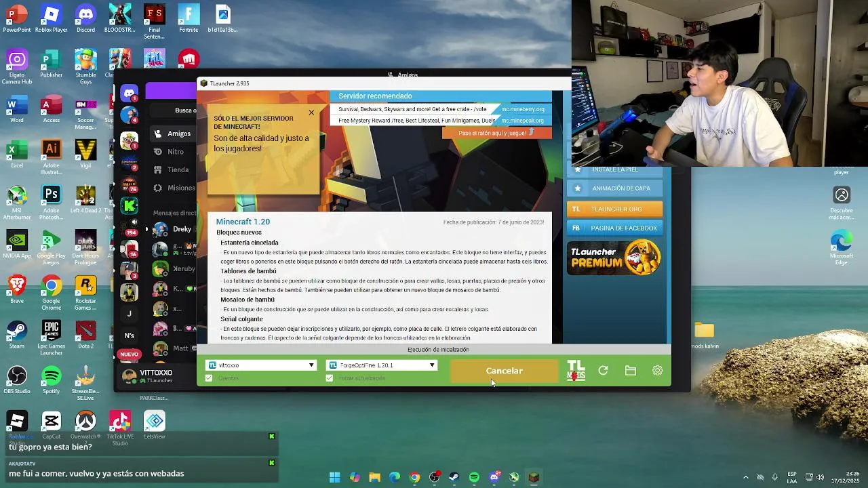The height and width of the screenshot is (488, 868).
Task: Open CapCut desktop shortcut
Action: 52,425
